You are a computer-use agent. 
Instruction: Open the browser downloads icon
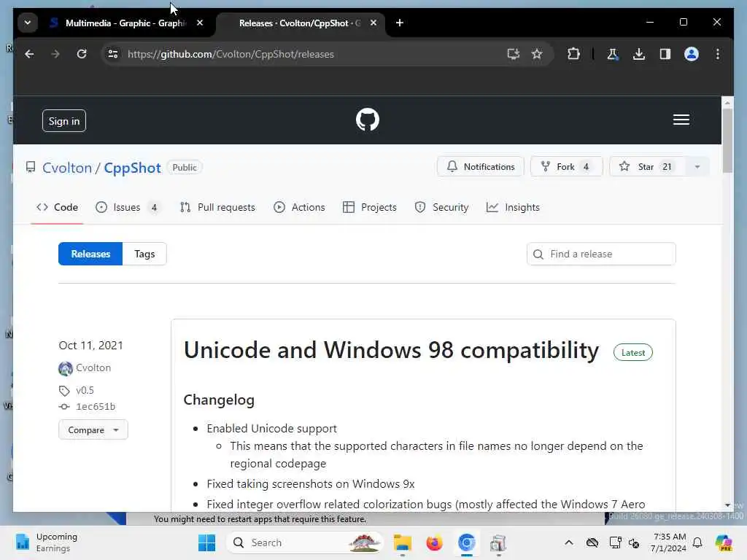639,54
